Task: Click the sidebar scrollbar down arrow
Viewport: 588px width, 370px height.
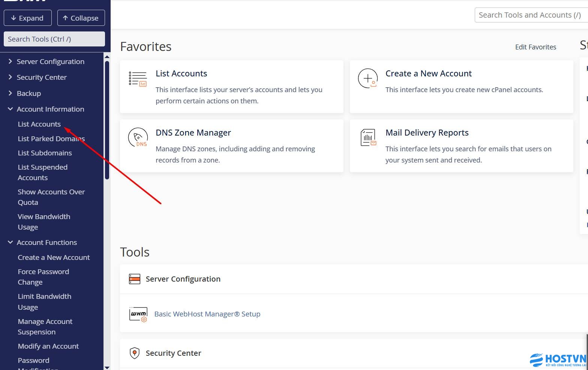Action: [x=107, y=367]
